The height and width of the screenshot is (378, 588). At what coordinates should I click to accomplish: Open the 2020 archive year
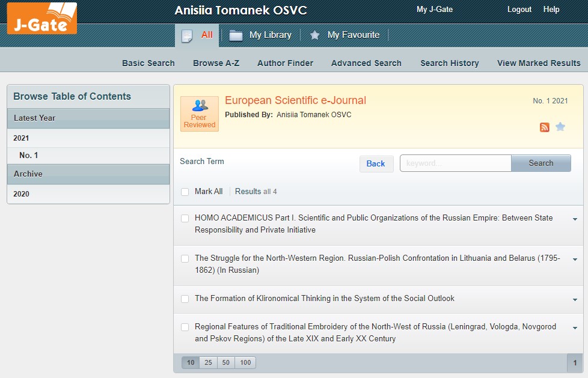(x=22, y=194)
